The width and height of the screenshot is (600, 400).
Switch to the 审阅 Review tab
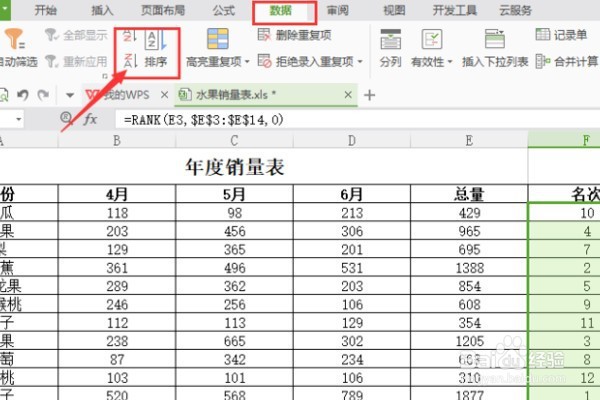point(338,10)
